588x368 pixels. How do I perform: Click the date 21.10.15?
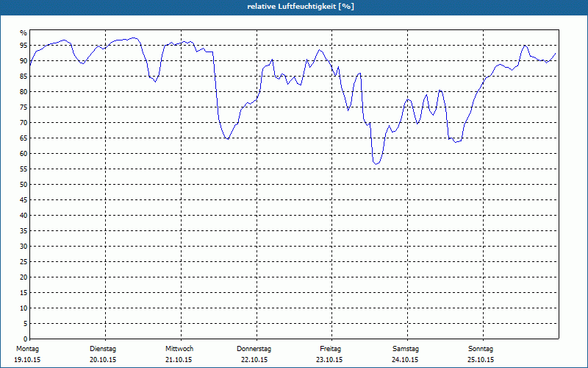179,360
